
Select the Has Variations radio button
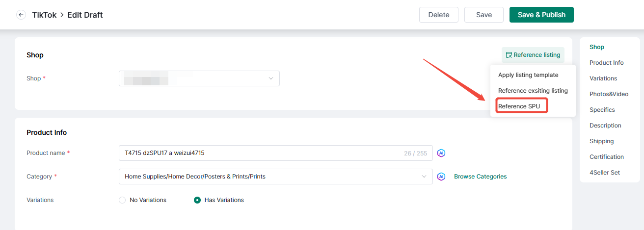coord(197,200)
